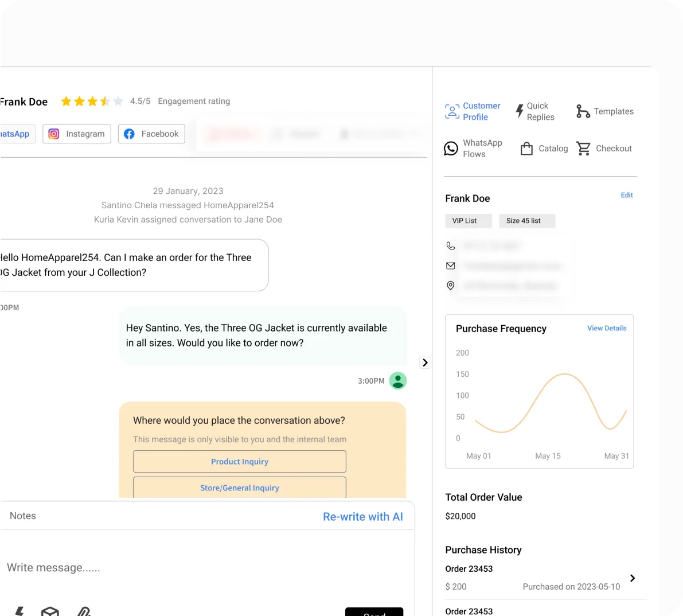This screenshot has height=616, width=683.
Task: Switch to the Facebook channel tab
Action: click(151, 134)
